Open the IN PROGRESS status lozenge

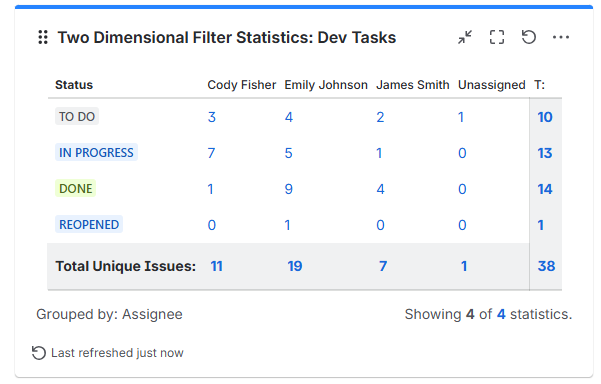tap(96, 153)
